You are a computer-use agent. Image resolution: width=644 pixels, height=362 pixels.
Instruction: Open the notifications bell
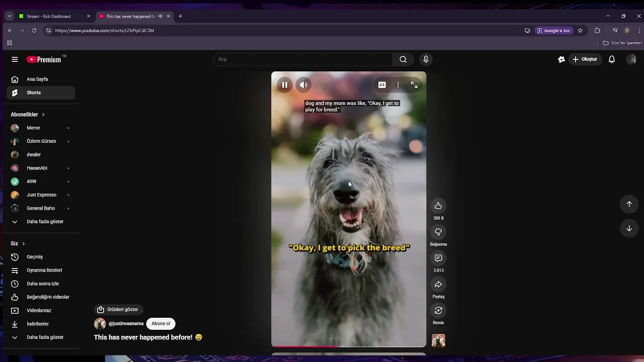pyautogui.click(x=612, y=59)
